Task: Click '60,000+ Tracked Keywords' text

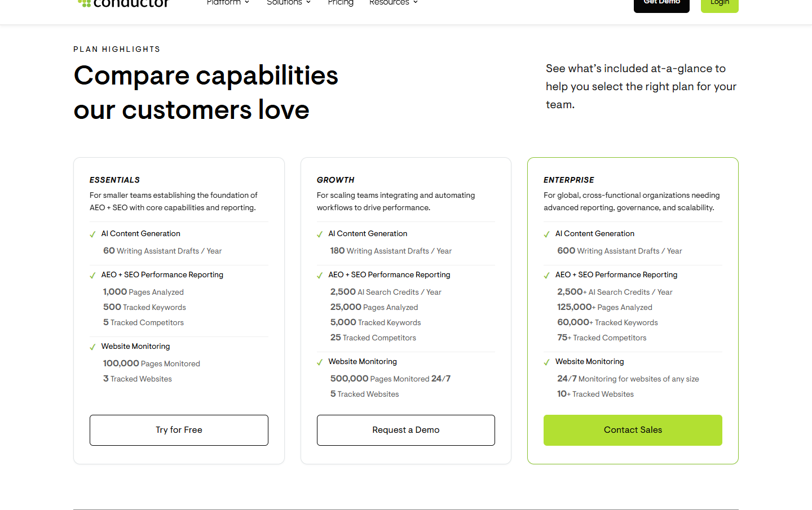Action: [607, 322]
